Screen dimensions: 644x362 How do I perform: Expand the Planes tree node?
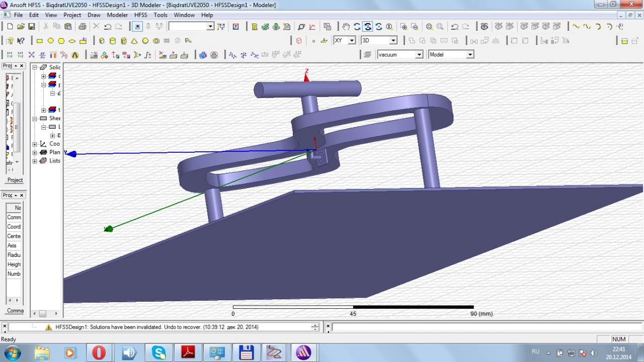pos(35,152)
